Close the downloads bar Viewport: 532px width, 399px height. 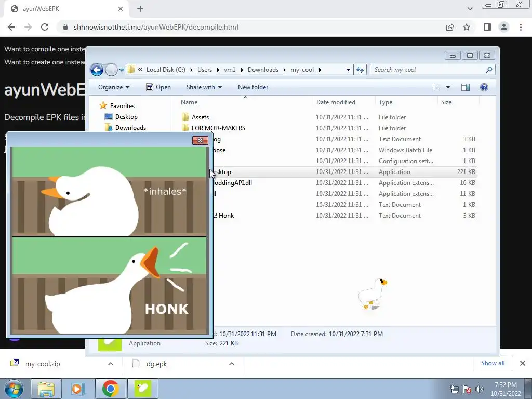pyautogui.click(x=523, y=363)
